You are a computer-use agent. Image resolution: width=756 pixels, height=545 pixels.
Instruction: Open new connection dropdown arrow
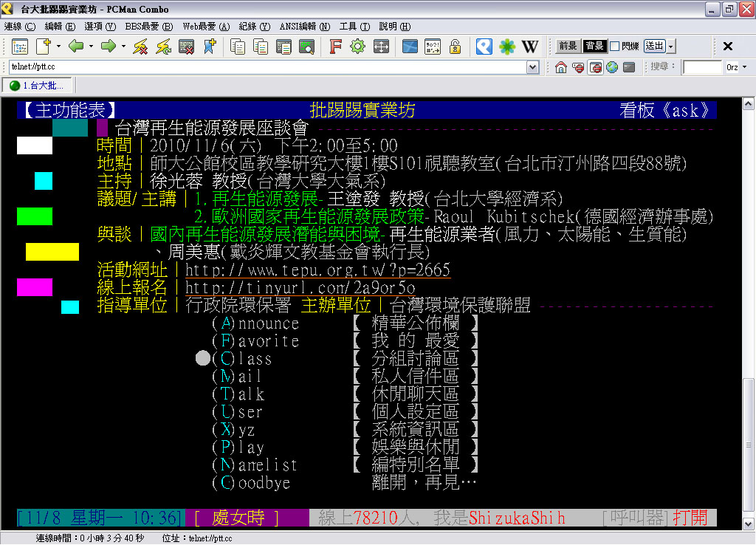tap(58, 47)
